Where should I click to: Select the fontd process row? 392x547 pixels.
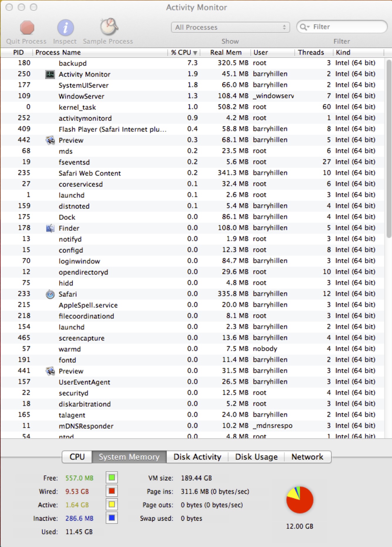tap(192, 360)
